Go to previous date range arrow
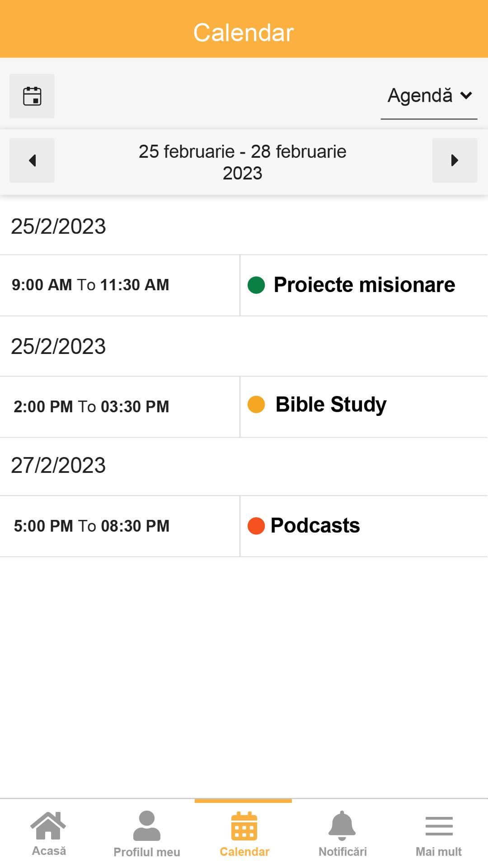Image resolution: width=488 pixels, height=868 pixels. pos(32,160)
